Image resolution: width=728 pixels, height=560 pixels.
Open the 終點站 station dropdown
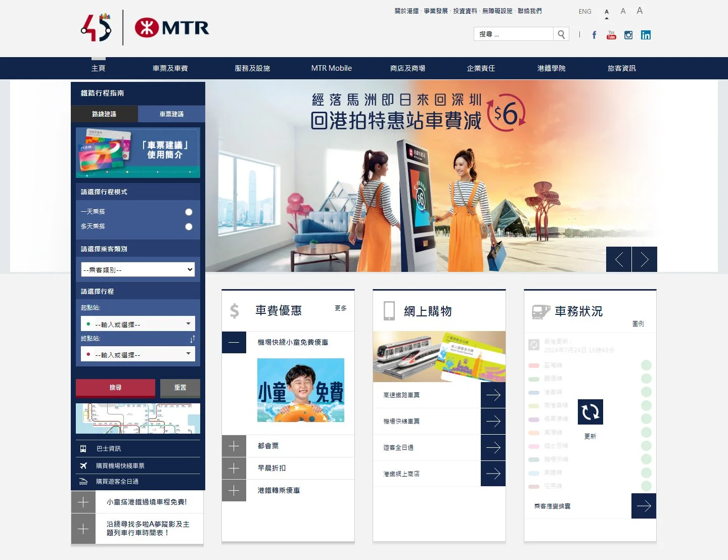[138, 354]
